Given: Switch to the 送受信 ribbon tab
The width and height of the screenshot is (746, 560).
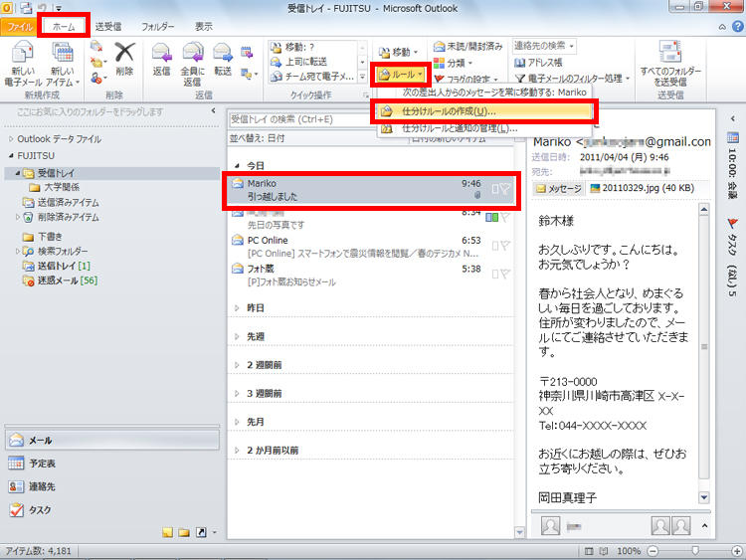Looking at the screenshot, I should tap(108, 27).
